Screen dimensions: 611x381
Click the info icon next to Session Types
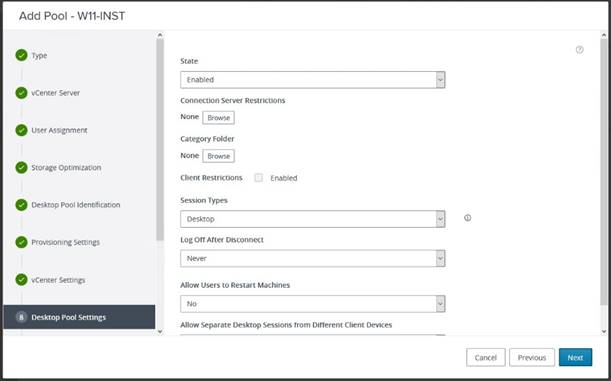click(x=468, y=218)
